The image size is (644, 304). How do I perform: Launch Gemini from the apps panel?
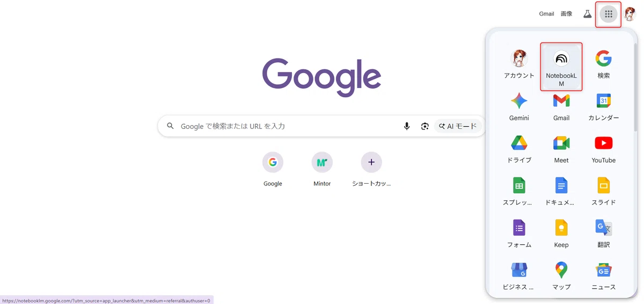(x=519, y=107)
